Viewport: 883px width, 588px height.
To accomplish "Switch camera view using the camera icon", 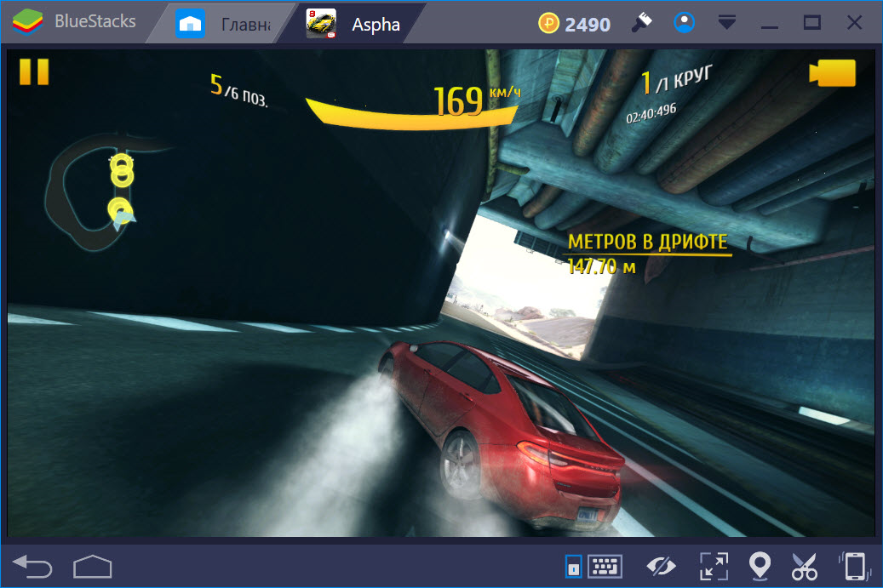I will pyautogui.click(x=831, y=73).
